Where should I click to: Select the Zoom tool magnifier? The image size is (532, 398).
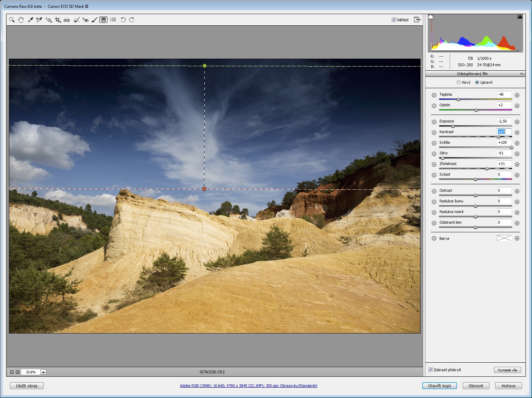(12, 20)
